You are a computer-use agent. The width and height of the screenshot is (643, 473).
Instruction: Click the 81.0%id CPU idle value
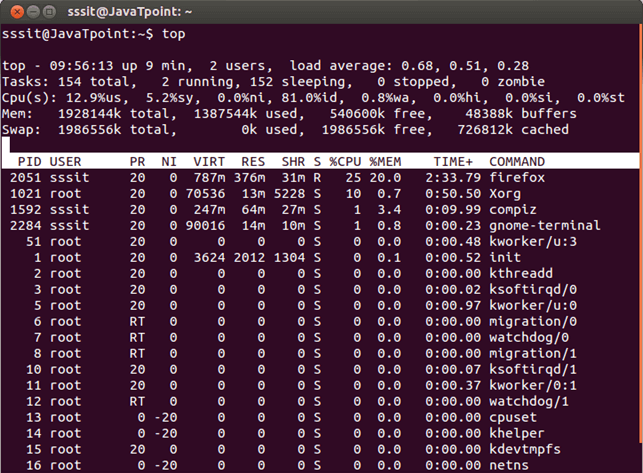point(309,98)
